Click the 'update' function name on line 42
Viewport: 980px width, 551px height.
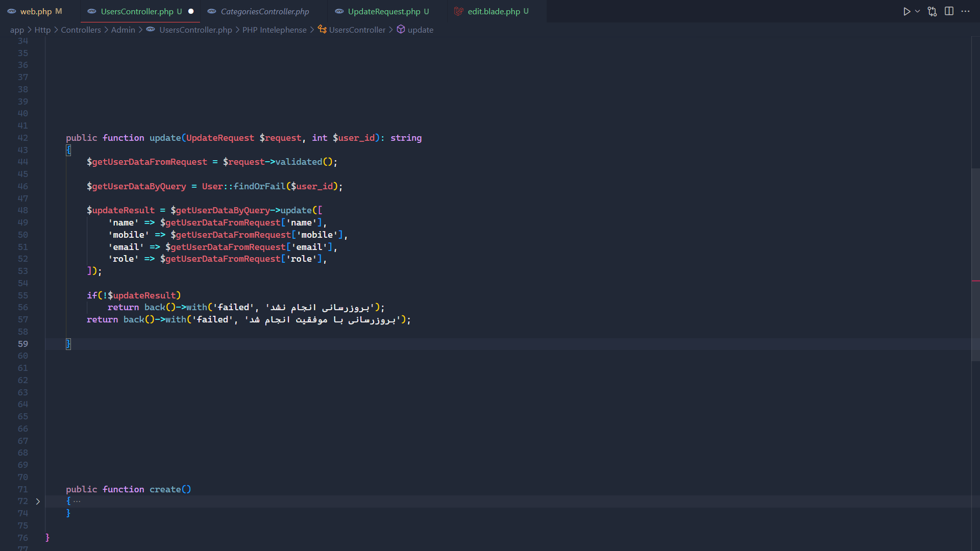click(165, 138)
